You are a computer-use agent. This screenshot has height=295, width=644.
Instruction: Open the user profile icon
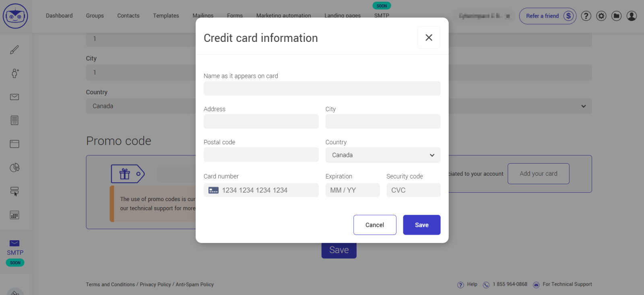(632, 16)
